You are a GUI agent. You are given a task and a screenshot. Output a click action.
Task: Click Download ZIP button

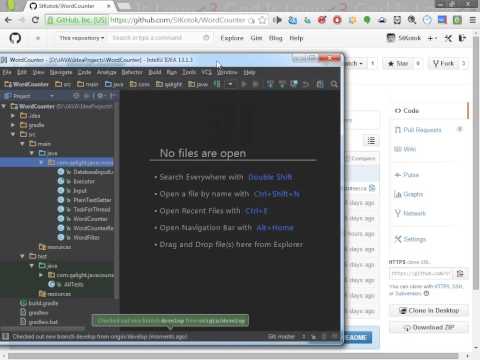[429, 328]
